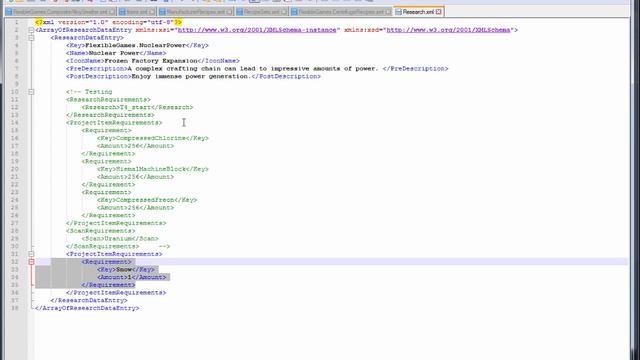Close the CentrifugeRecipes.xml tab
The height and width of the screenshot is (360, 640).
coord(388,12)
